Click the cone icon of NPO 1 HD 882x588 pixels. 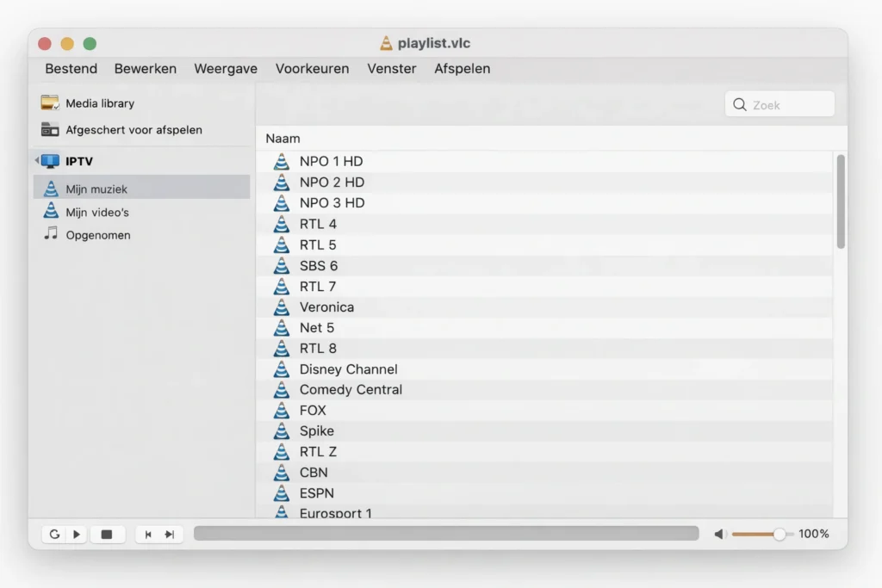pos(282,161)
